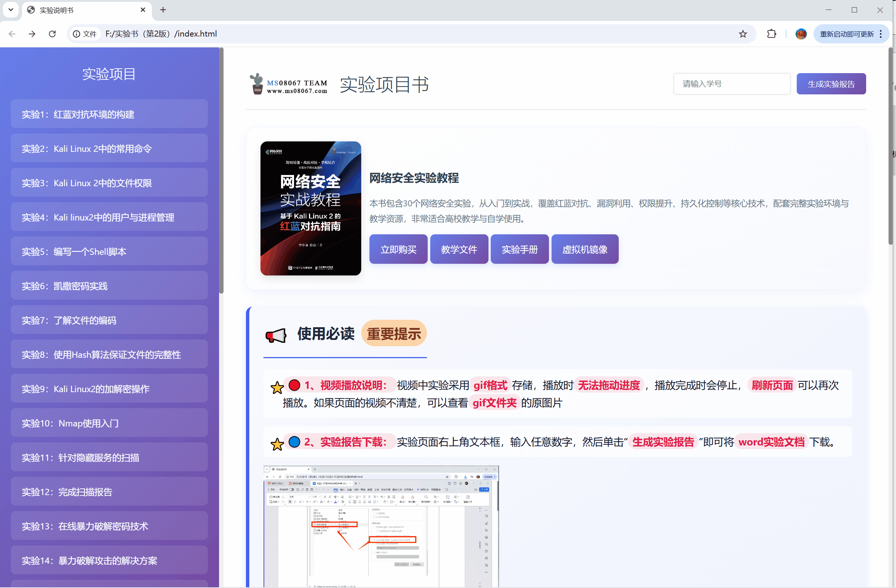
Task: Click the browser back arrow icon
Action: click(x=12, y=34)
